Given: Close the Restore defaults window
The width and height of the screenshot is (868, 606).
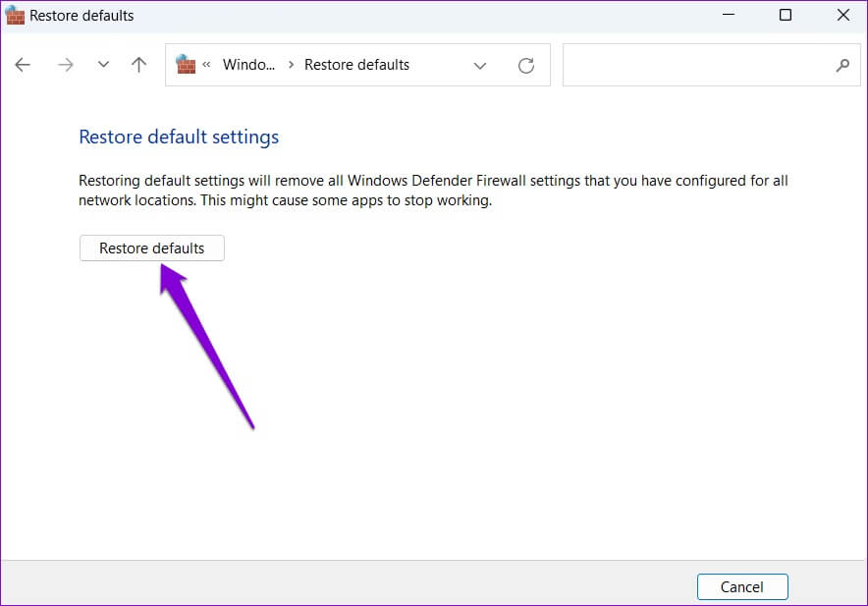Looking at the screenshot, I should point(843,16).
